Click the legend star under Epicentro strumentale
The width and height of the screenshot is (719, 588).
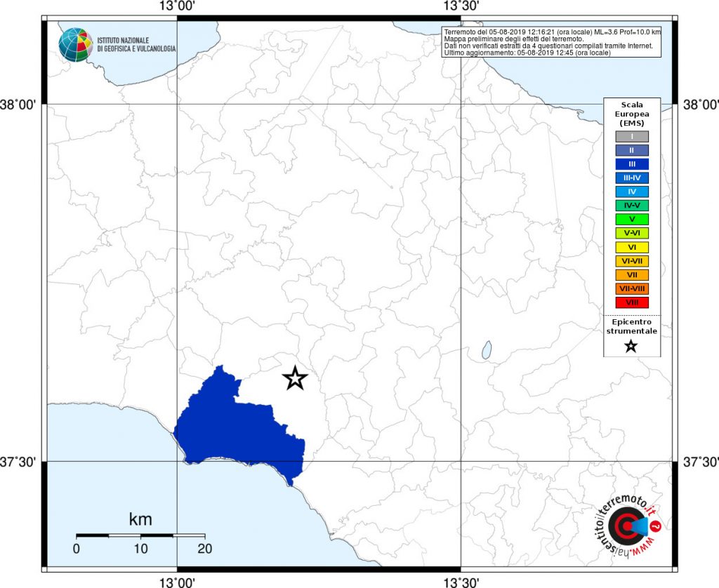pos(631,346)
